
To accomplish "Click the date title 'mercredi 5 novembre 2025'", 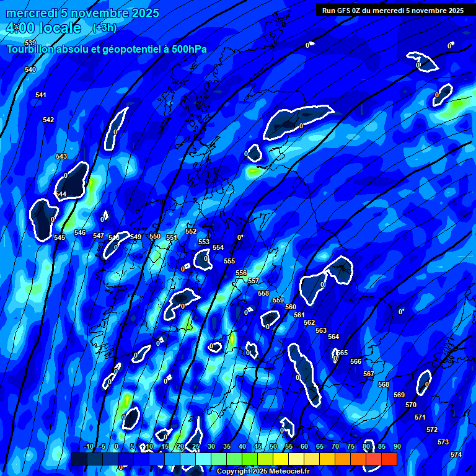I will click(82, 14).
